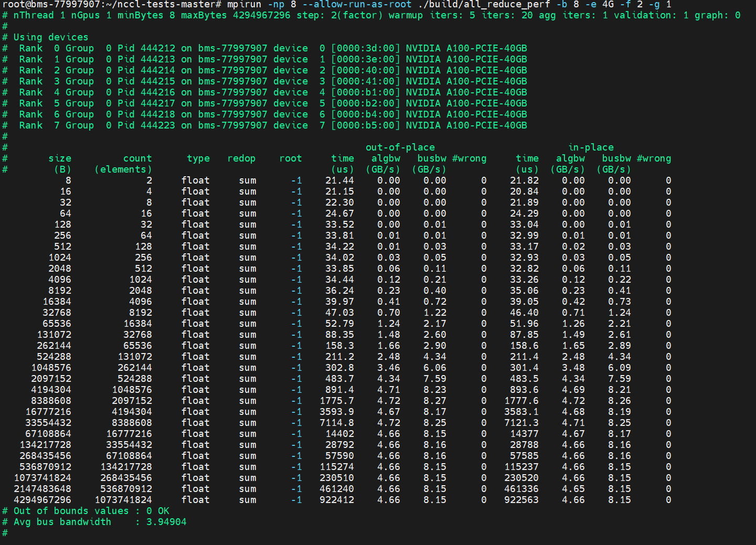The height and width of the screenshot is (545, 756).
Task: Click out-of-place time 7114.8
Action: click(337, 423)
